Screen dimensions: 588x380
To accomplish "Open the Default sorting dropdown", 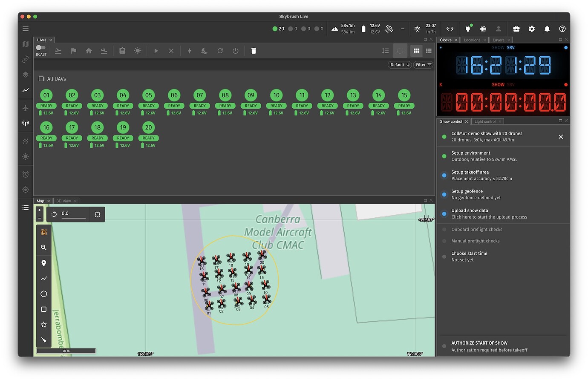I will [x=399, y=65].
